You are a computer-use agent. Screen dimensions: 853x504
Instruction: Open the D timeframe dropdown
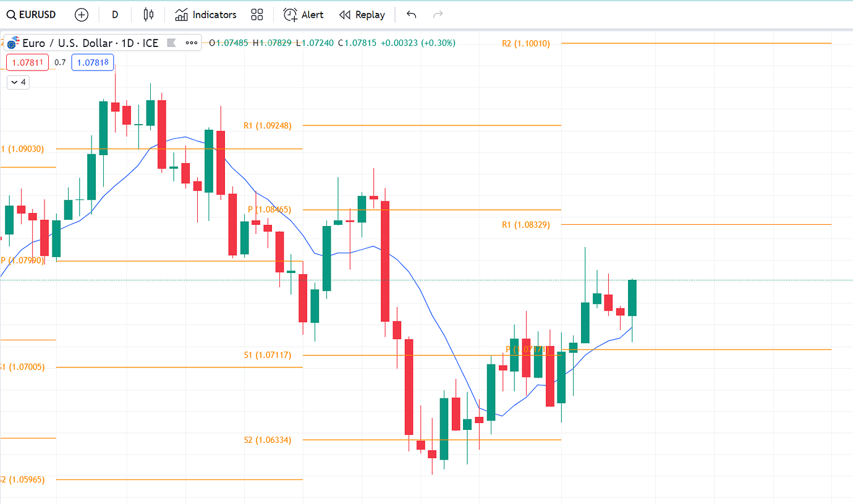click(x=115, y=14)
